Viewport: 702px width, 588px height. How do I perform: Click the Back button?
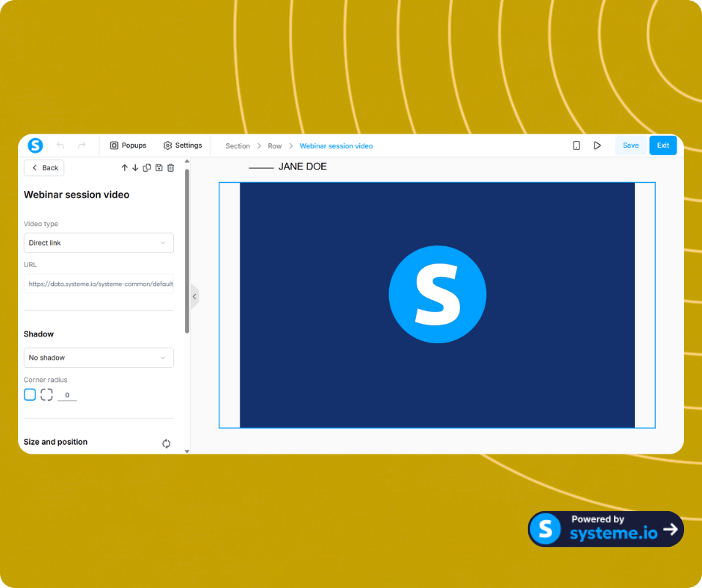(x=44, y=168)
